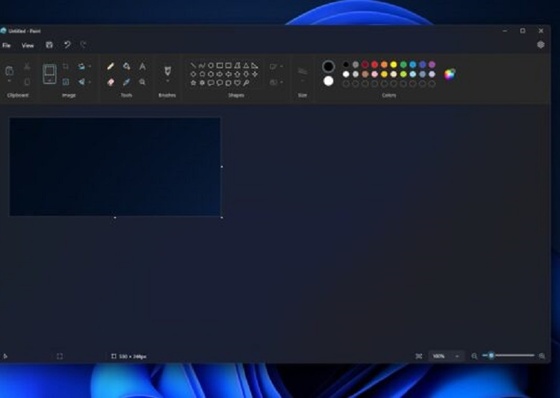This screenshot has height=398, width=560.
Task: Select the Eraser tool
Action: pos(111,82)
